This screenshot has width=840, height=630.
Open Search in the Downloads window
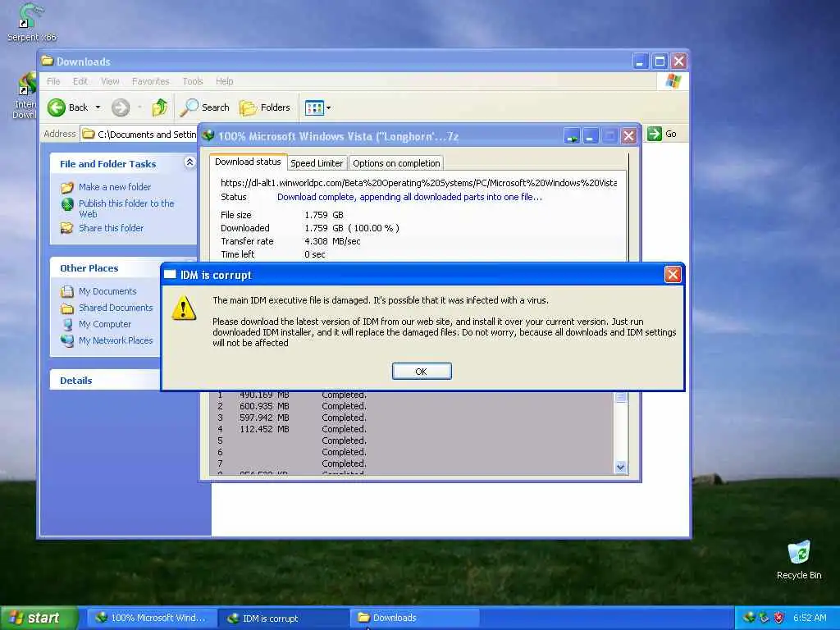[x=204, y=107]
